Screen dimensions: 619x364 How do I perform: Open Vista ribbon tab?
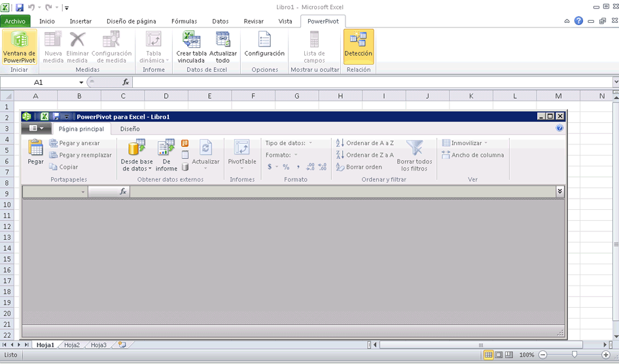[285, 22]
